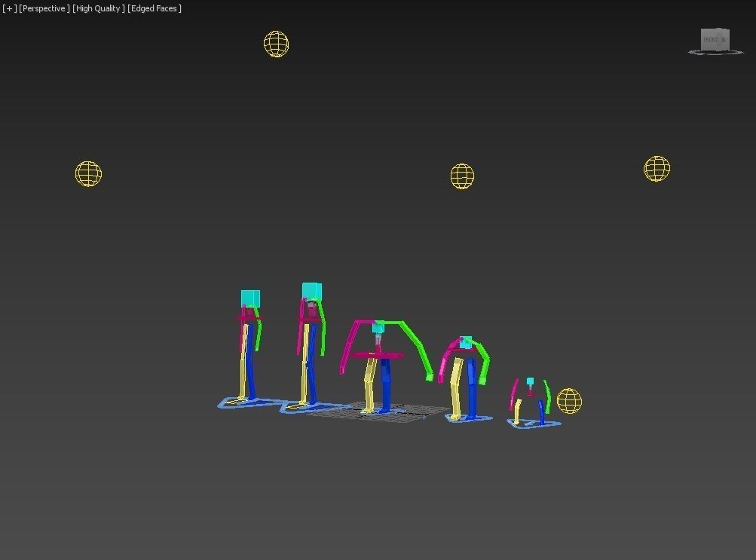The height and width of the screenshot is (560, 756).
Task: Select the pelvis bar of the middle biped
Action: tap(376, 356)
